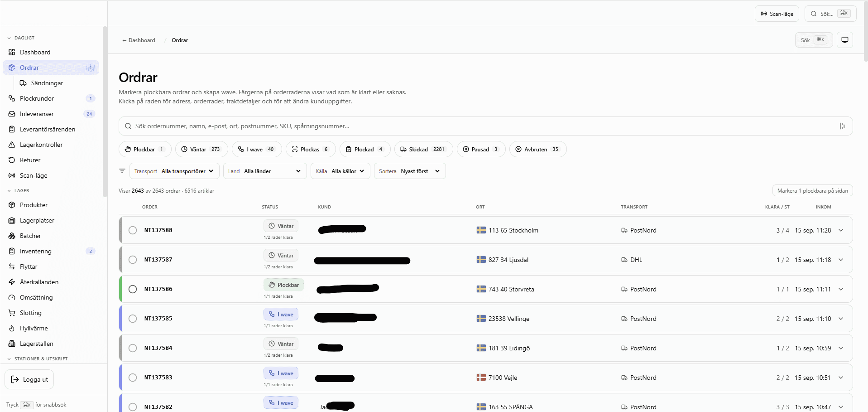868x412 pixels.
Task: Filter by the Skickad 2281 status tab
Action: point(423,149)
